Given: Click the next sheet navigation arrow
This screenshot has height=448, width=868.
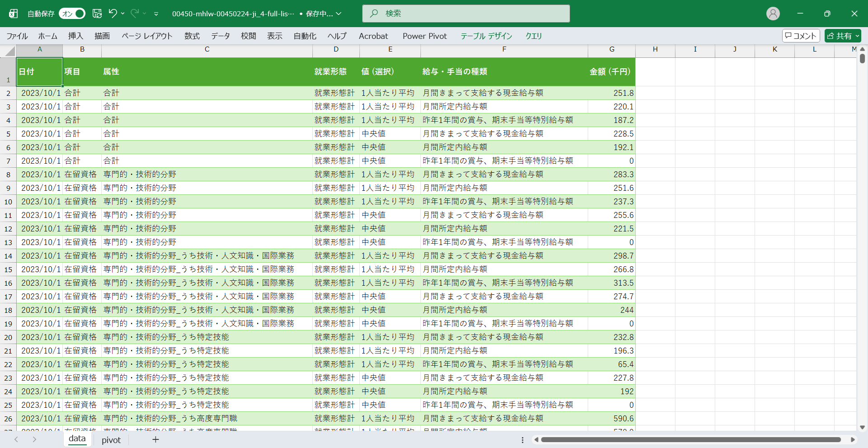Looking at the screenshot, I should point(34,439).
